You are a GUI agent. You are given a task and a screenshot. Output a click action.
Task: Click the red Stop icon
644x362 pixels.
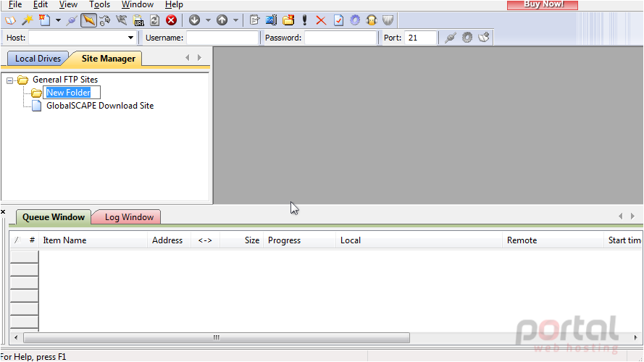pyautogui.click(x=171, y=20)
